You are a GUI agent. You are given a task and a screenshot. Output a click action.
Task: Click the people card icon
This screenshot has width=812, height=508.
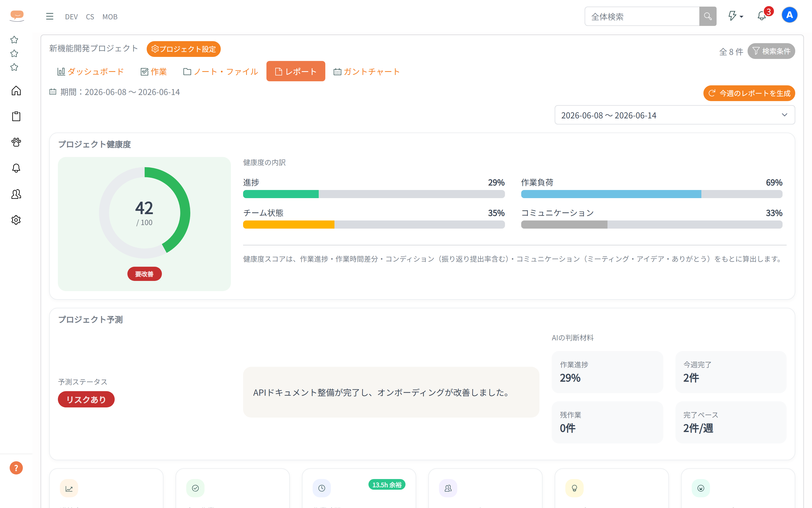point(448,488)
